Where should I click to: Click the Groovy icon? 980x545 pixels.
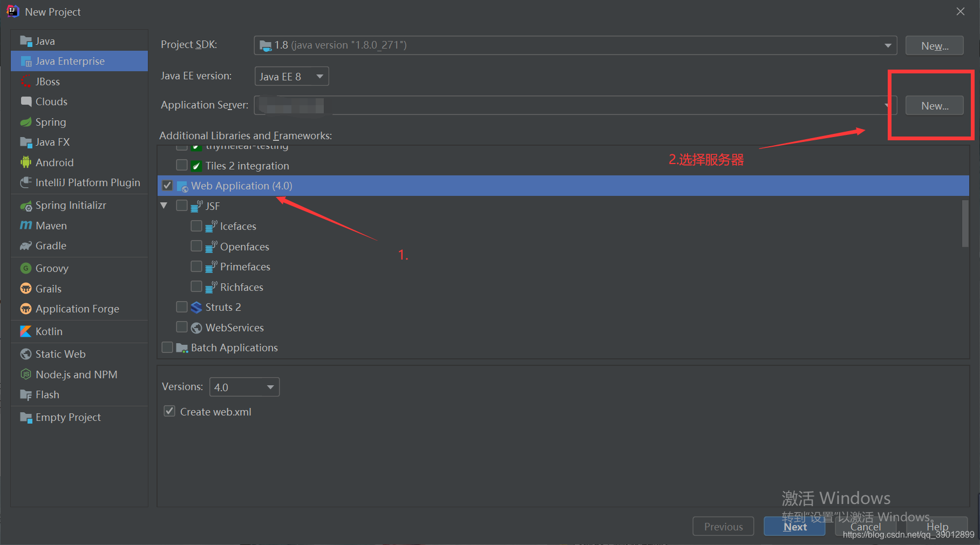tap(26, 268)
